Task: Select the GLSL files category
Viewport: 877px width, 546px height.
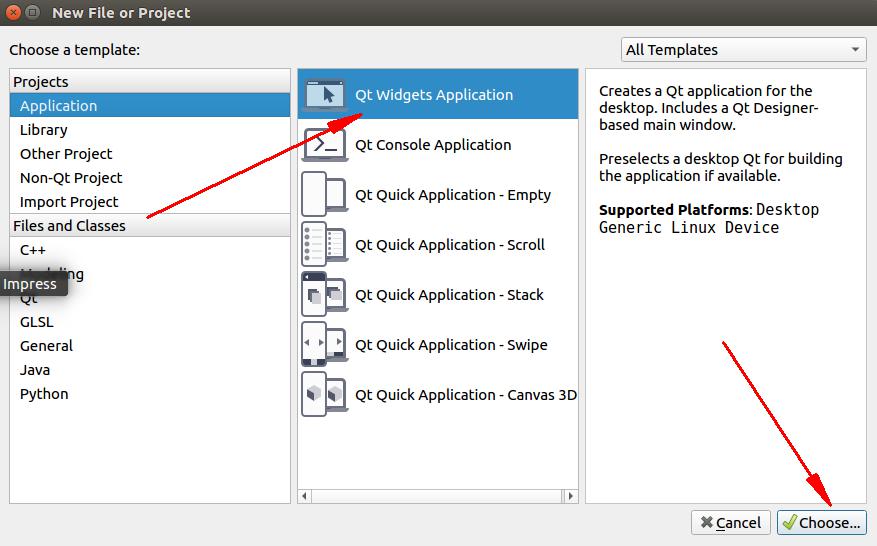Action: click(150, 322)
